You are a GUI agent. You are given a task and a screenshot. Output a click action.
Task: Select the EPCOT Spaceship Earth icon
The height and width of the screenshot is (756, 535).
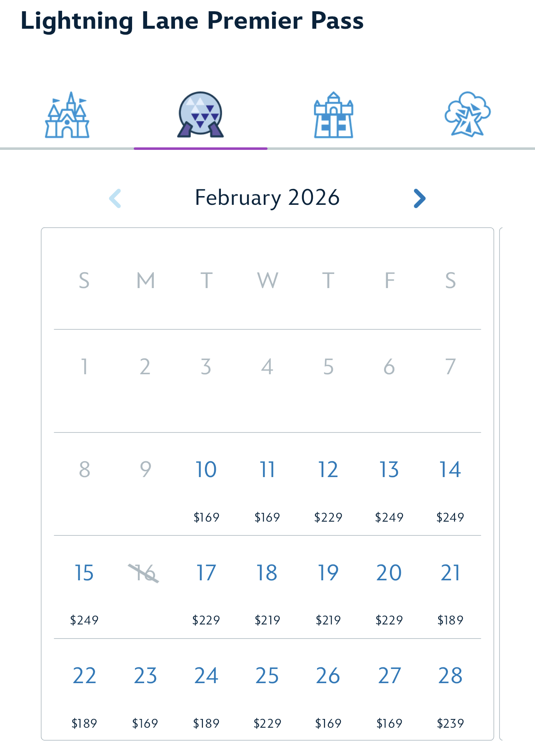tap(200, 115)
